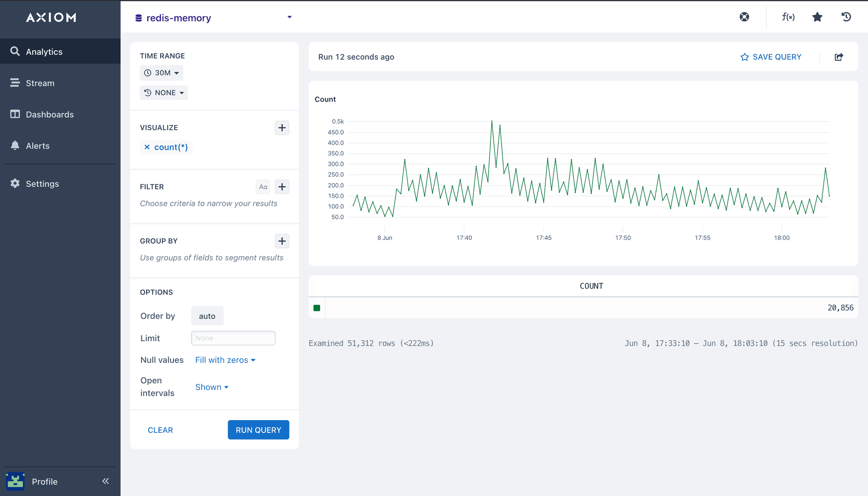Open the f(x) functions panel
Viewport: 868px width, 496px height.
788,17
